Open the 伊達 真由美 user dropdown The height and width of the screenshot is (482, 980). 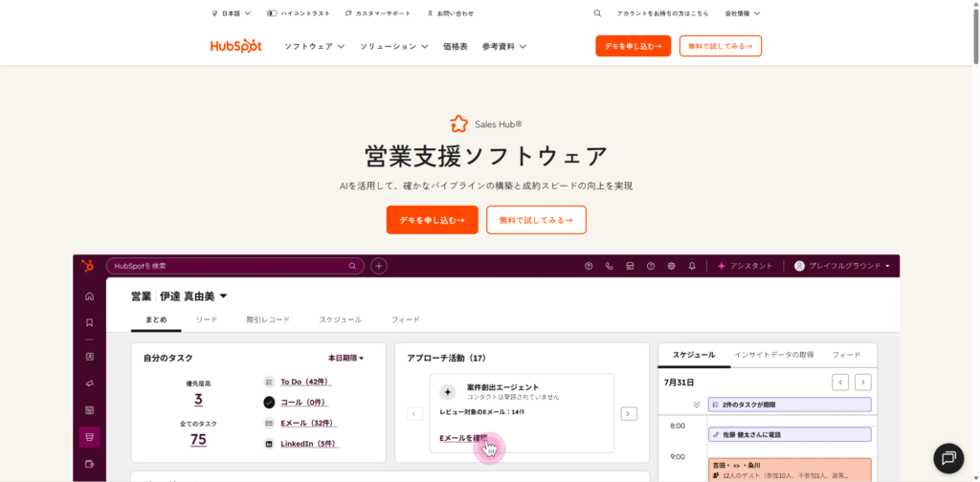point(193,296)
